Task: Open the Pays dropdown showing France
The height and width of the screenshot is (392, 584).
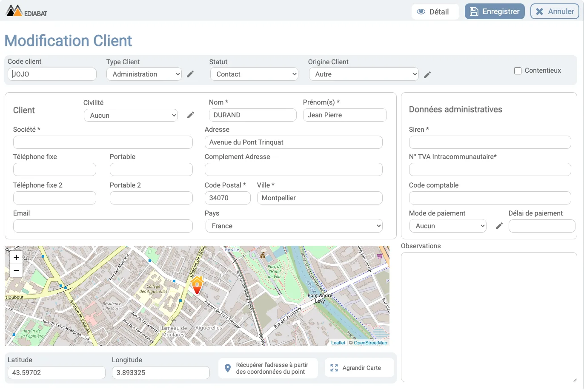Action: (294, 226)
